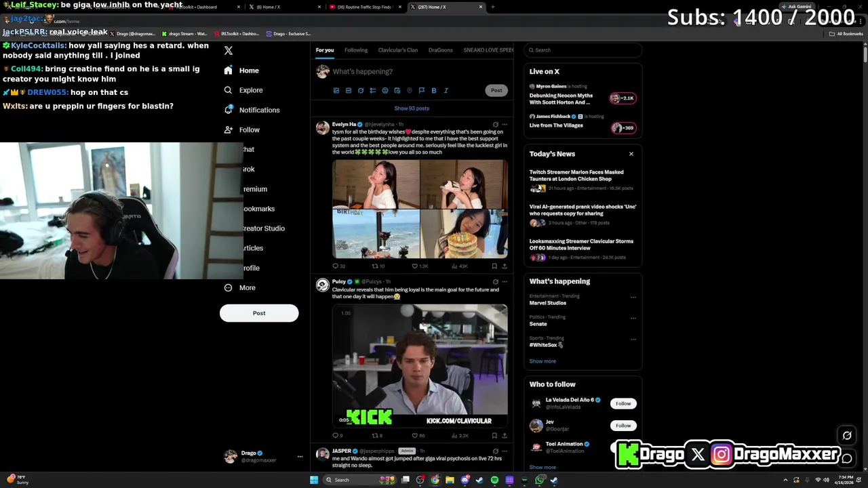The width and height of the screenshot is (868, 488).
Task: Open Grok chat bubble icon at bottom right
Action: (847, 459)
